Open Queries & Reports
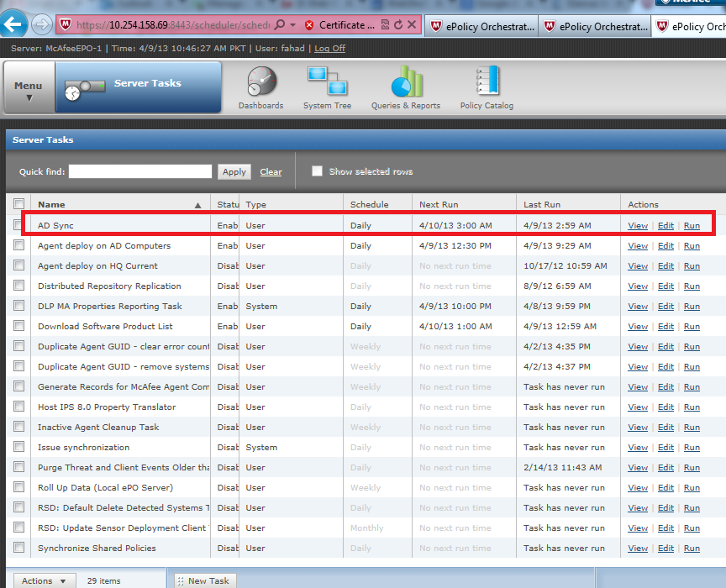Screen dimensions: 726x588 (406, 87)
